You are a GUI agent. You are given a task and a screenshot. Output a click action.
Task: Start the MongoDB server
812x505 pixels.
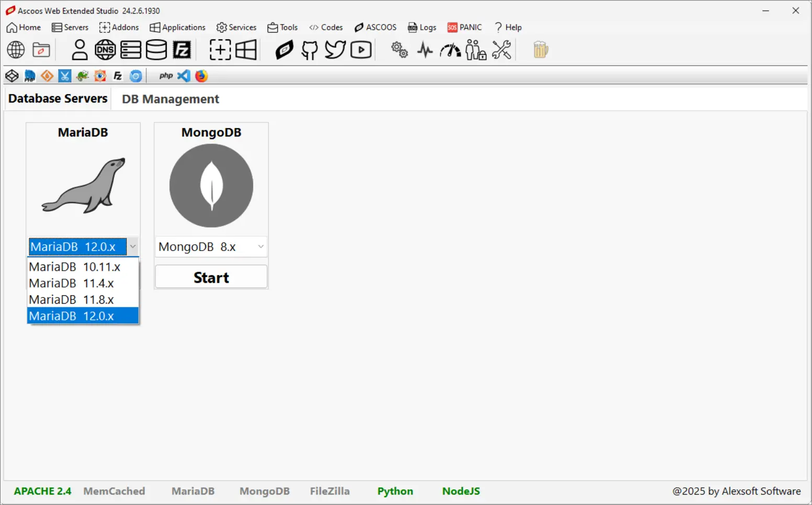211,277
